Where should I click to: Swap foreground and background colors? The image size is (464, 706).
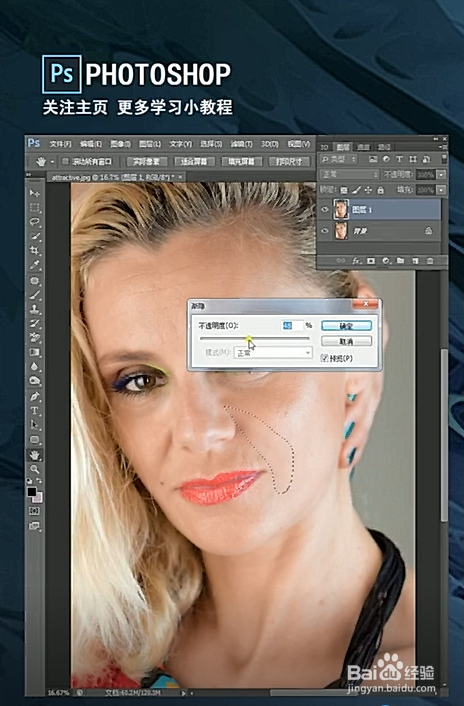click(x=40, y=481)
